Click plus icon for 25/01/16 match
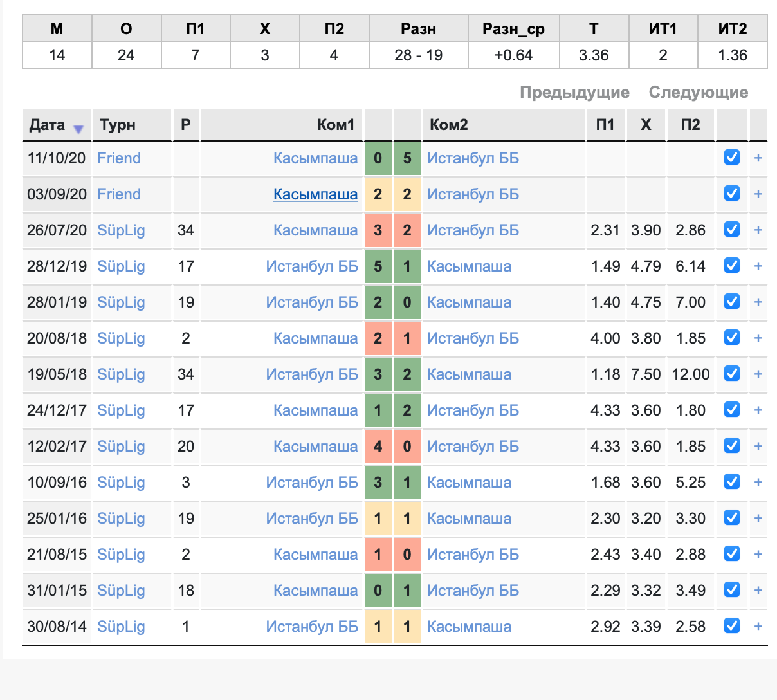This screenshot has height=700, width=777. tap(758, 519)
